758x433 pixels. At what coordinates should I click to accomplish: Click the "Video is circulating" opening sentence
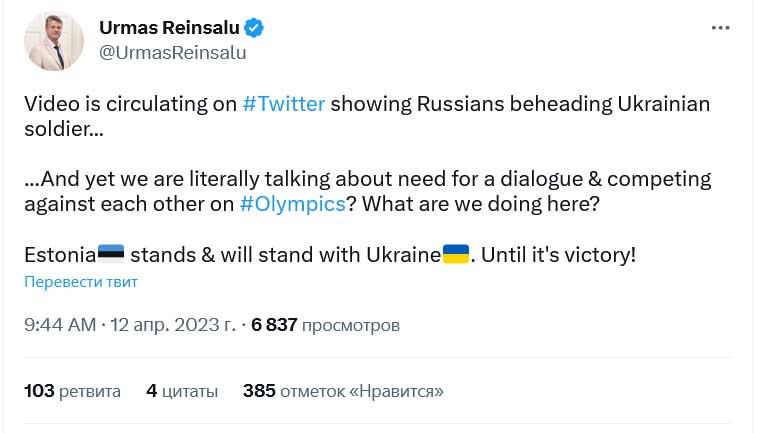point(130,105)
